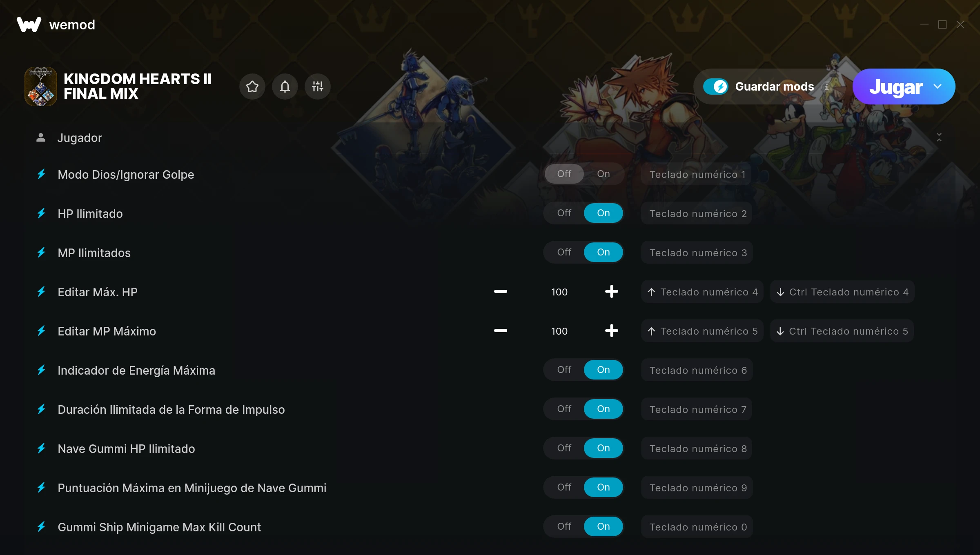Turn off Nave Gummi HP Ilimitado
Screen dimensions: 980x555
[564, 448]
